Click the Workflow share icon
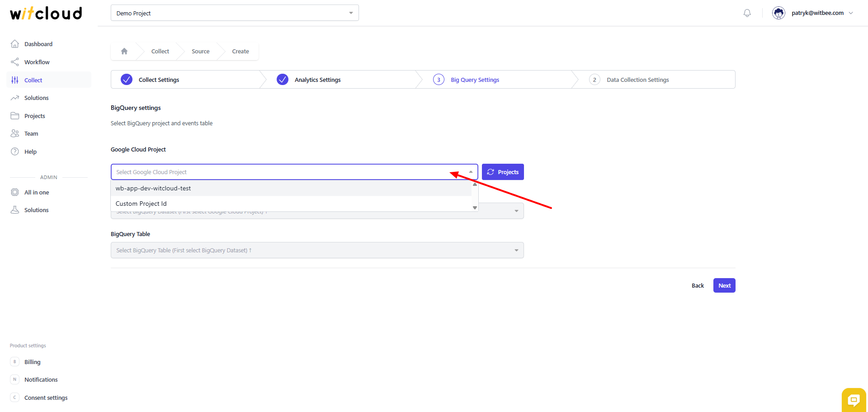This screenshot has width=868, height=412. [x=15, y=62]
